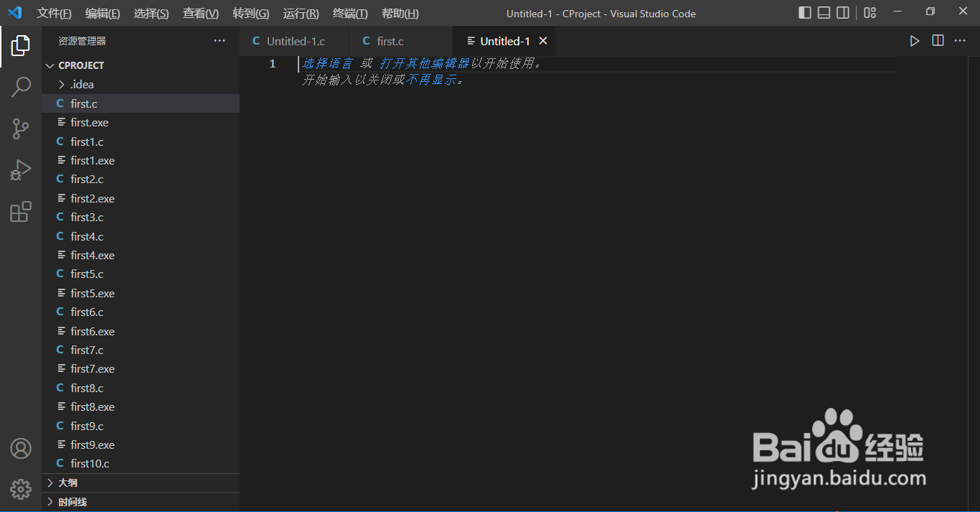Select first6.exe file
Image resolution: width=980 pixels, height=512 pixels.
pos(141,331)
